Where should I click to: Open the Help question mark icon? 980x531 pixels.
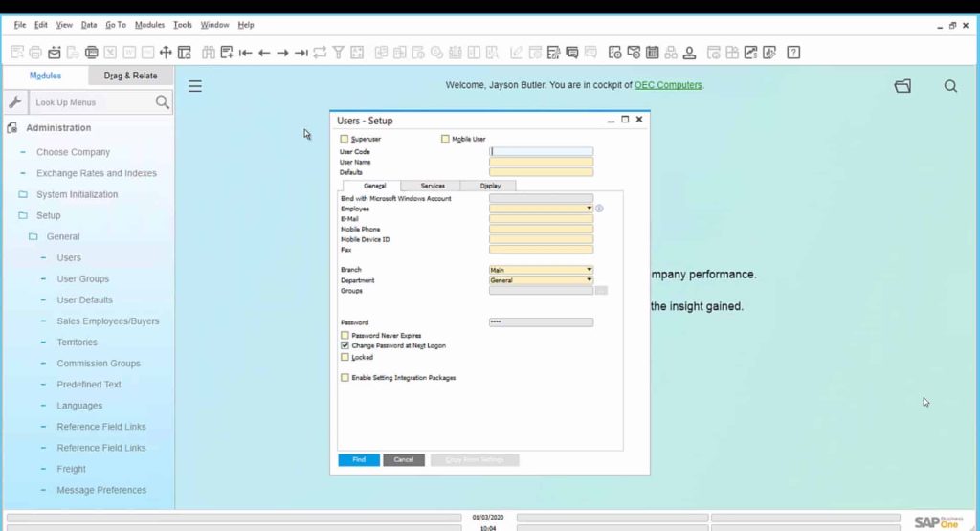coord(793,53)
